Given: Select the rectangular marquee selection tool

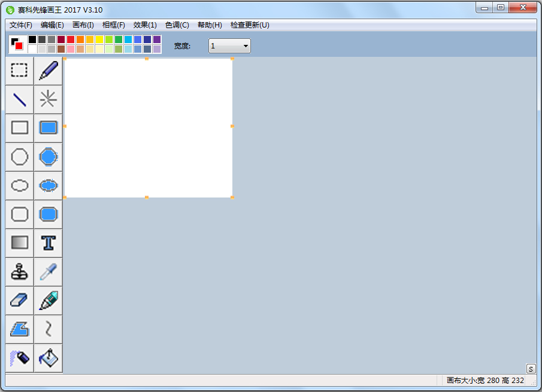Looking at the screenshot, I should (x=19, y=71).
